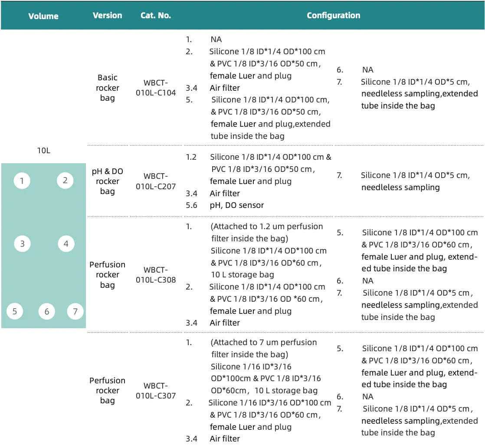Select the Configuration column header
Viewport: 485px width, 448px height.
pos(334,16)
